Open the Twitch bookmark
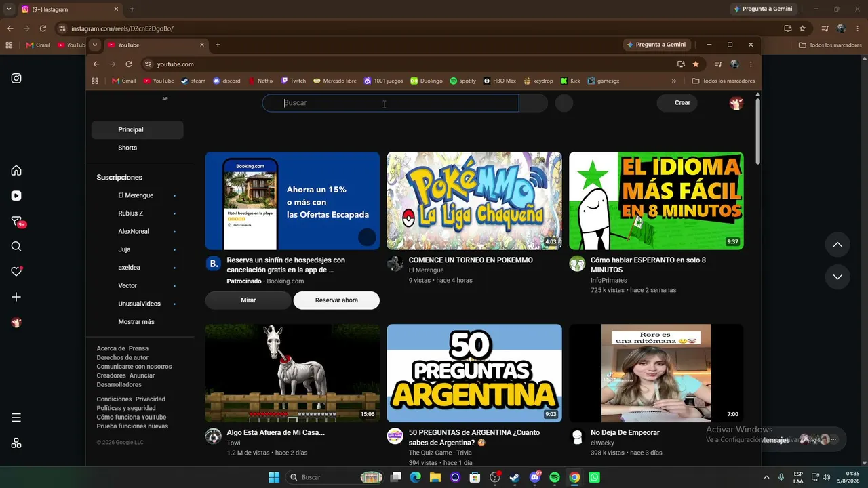This screenshot has height=488, width=868. coord(294,81)
